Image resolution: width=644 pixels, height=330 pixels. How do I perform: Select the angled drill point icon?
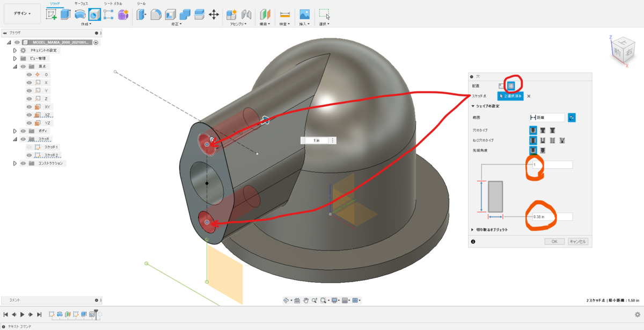543,150
